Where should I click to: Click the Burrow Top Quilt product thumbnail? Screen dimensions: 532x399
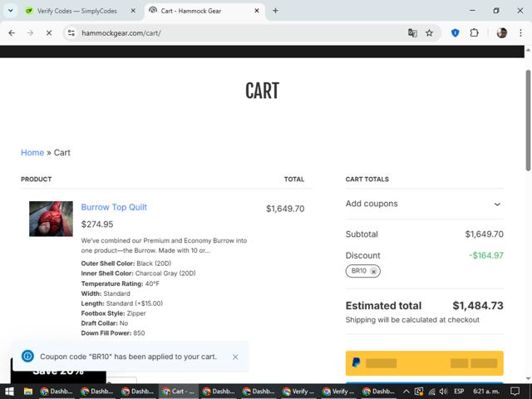click(51, 219)
